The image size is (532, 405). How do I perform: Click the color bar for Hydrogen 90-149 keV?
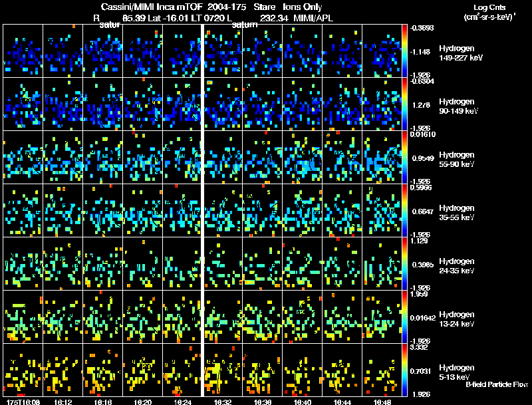pos(404,104)
